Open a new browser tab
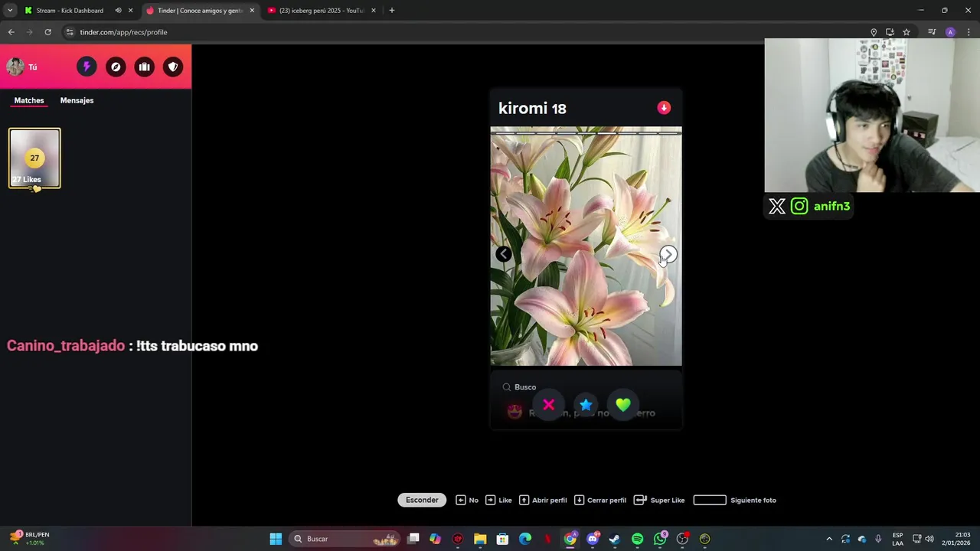Screen dimensions: 980x551 (391, 11)
